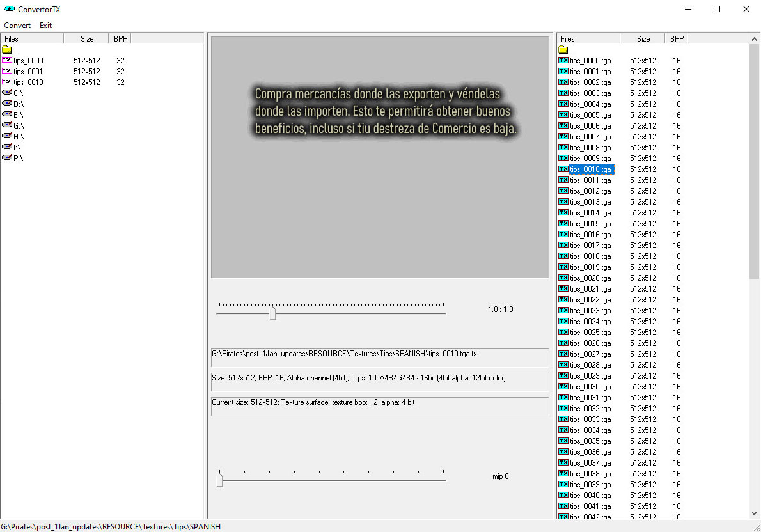Screen dimensions: 761x532
Task: Select tips_0033.tga in right file list
Action: point(590,419)
